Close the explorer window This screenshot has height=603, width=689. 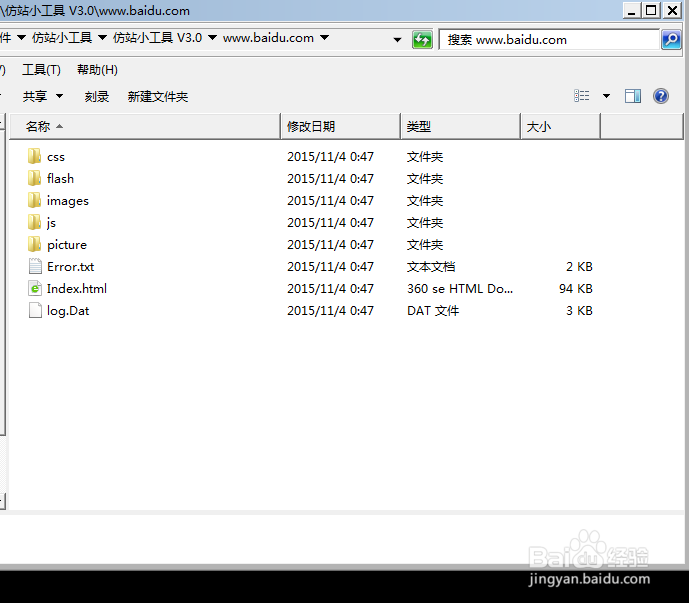click(672, 10)
